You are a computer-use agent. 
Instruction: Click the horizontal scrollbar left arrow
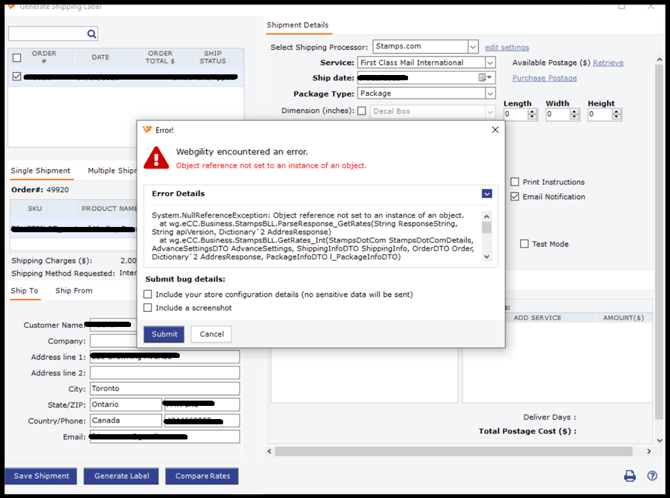tap(270, 451)
